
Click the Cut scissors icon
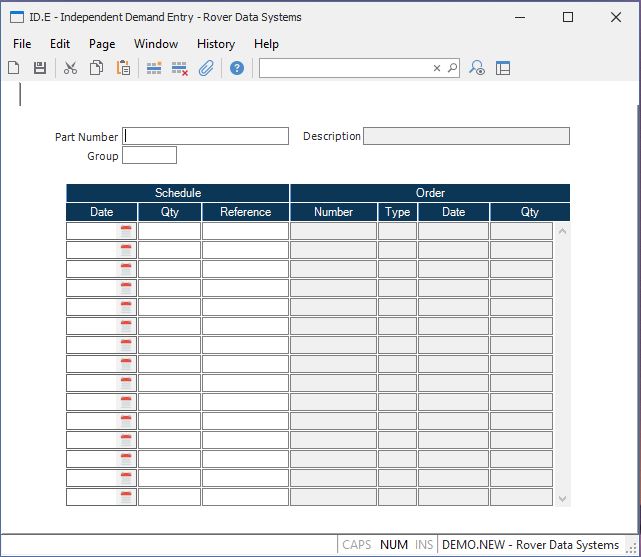70,68
